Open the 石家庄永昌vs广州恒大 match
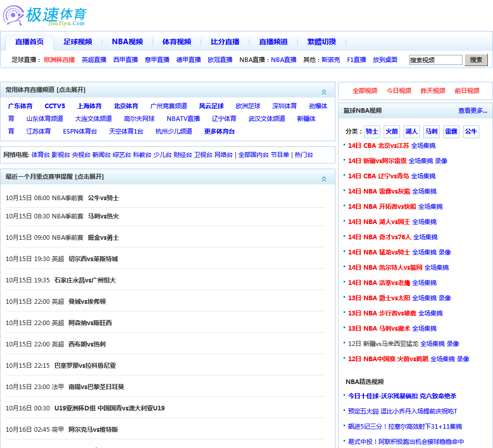This screenshot has height=448, width=493. [85, 280]
